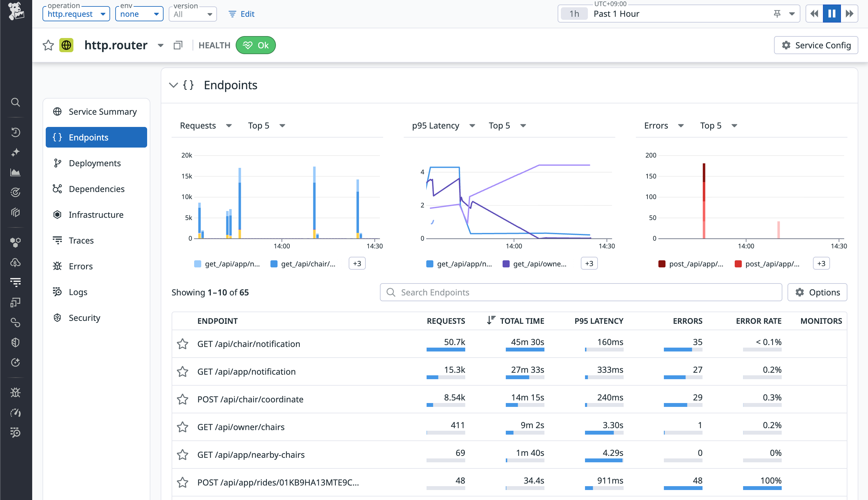Step time range backward
This screenshot has width=868, height=500.
tap(814, 14)
